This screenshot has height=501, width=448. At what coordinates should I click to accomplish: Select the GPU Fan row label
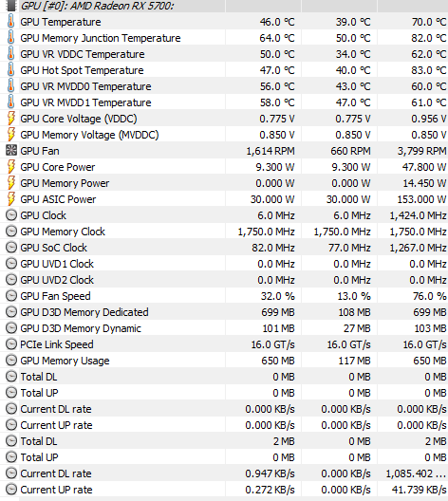(x=40, y=151)
